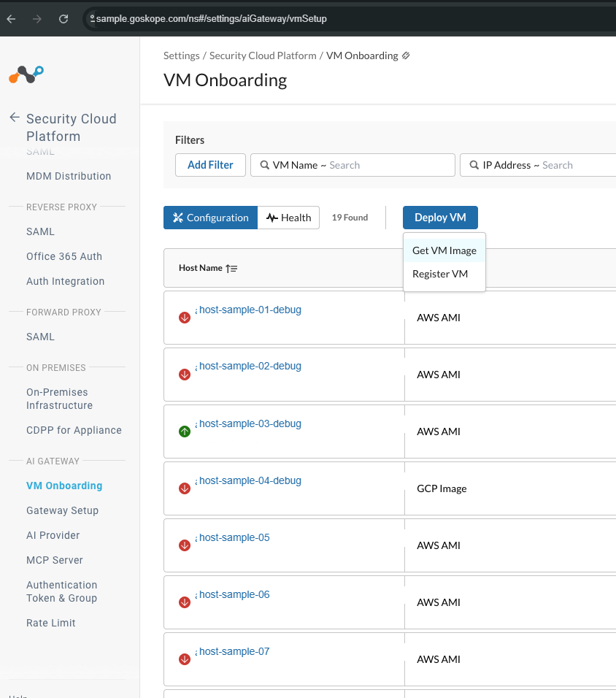The image size is (616, 698).
Task: Open Rate Limit in sidebar
Action: [51, 624]
